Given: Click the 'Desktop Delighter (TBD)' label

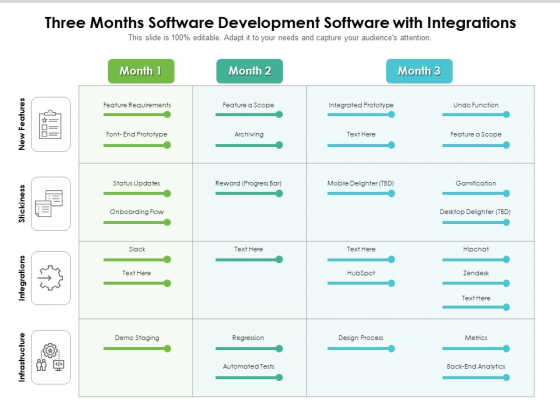Looking at the screenshot, I should [x=475, y=212].
